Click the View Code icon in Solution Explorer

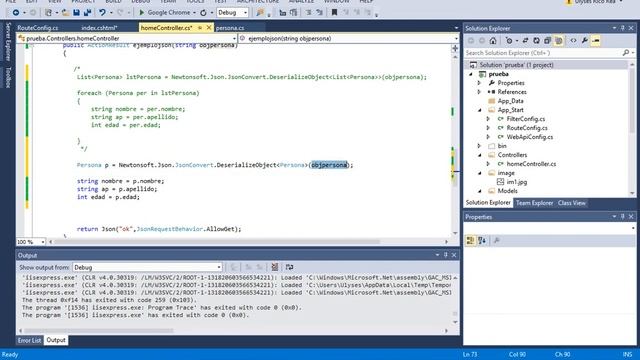(573, 40)
